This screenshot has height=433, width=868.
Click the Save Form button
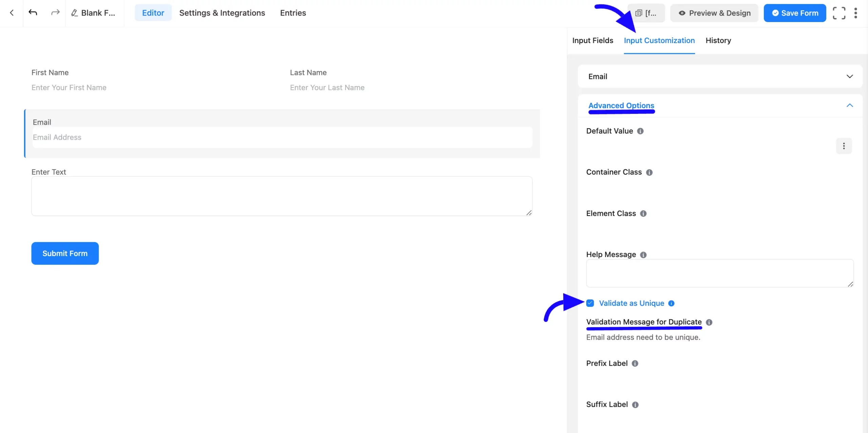tap(795, 13)
